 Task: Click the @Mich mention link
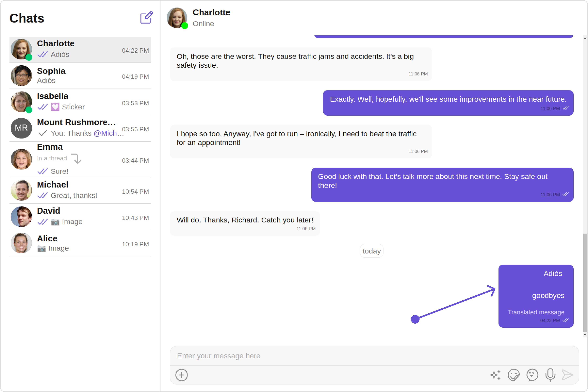[x=106, y=133]
